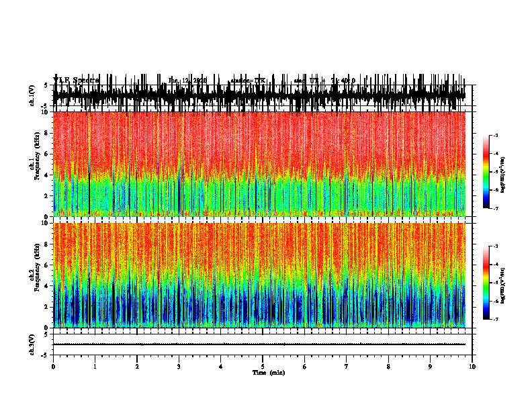
Task: Click the '10' time axis tick label
Action: 472,367
